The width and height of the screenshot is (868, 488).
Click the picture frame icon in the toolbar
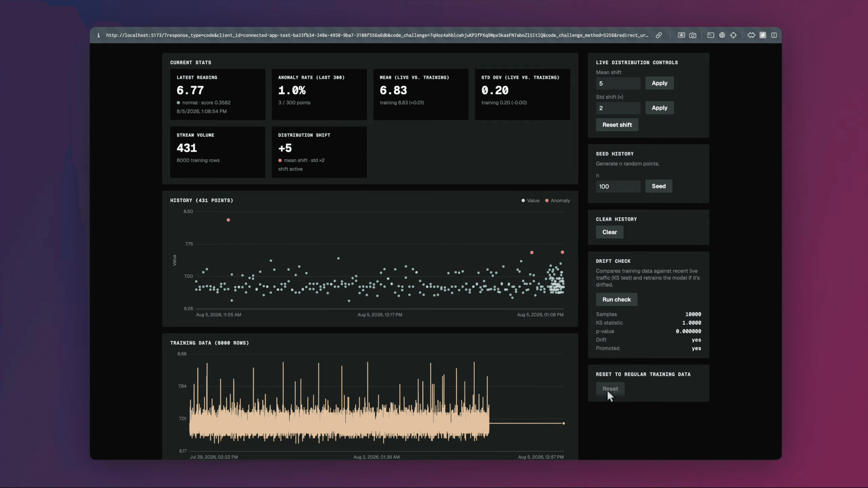(x=681, y=35)
